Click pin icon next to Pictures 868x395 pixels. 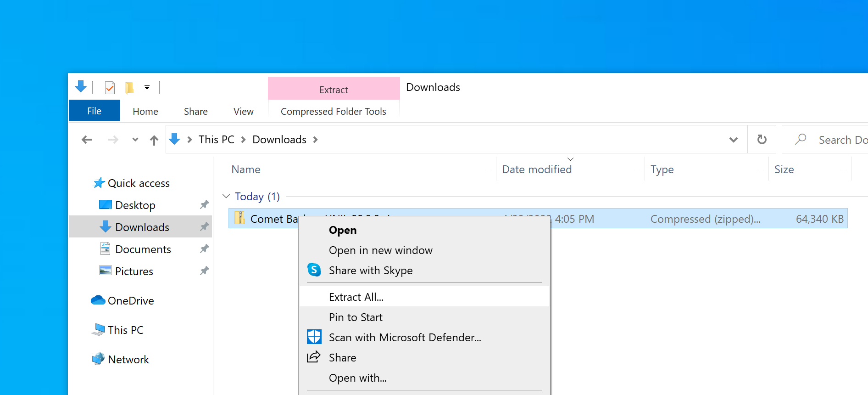tap(204, 271)
